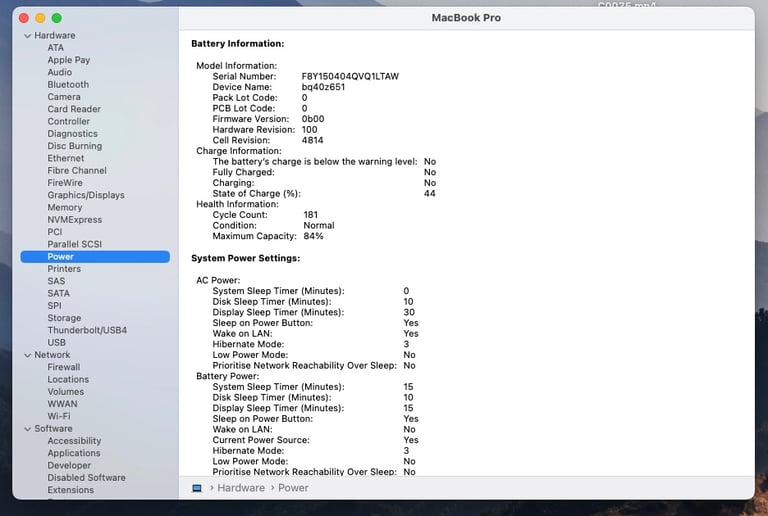
Task: Click the Hardware Revision value 100
Action: click(310, 130)
